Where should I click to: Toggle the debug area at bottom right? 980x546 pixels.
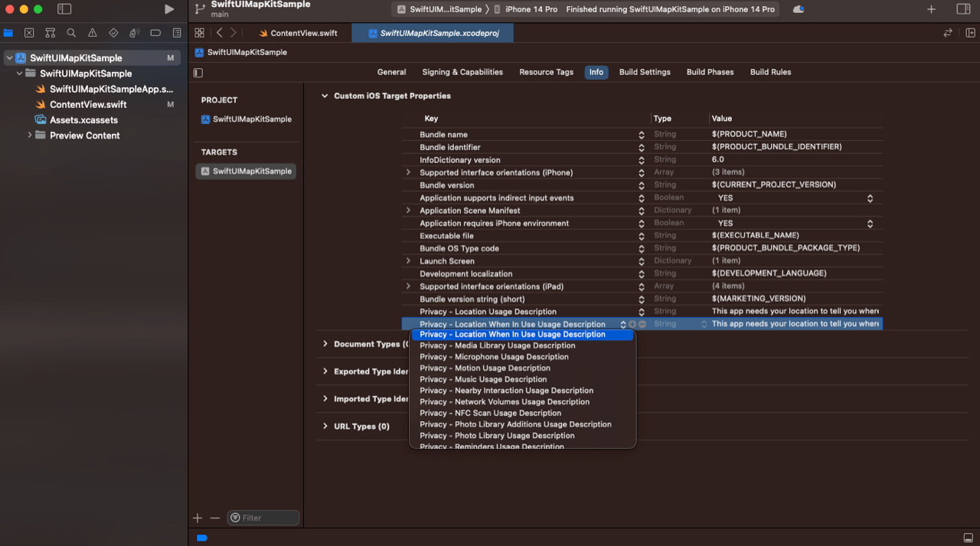(968, 538)
